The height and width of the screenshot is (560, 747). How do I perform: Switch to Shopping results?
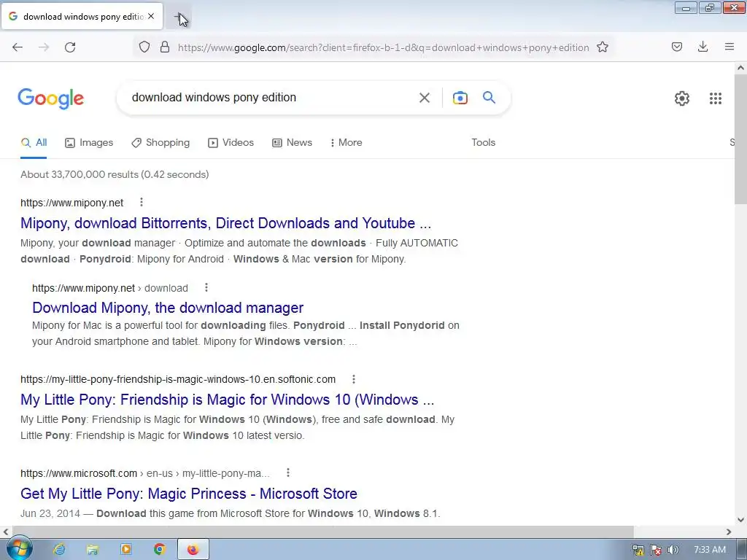coord(160,142)
